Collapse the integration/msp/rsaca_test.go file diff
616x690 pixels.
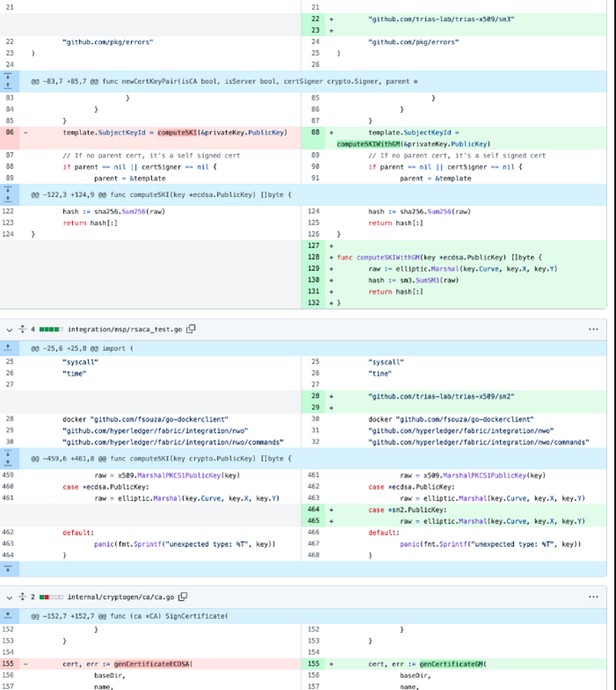pos(9,329)
